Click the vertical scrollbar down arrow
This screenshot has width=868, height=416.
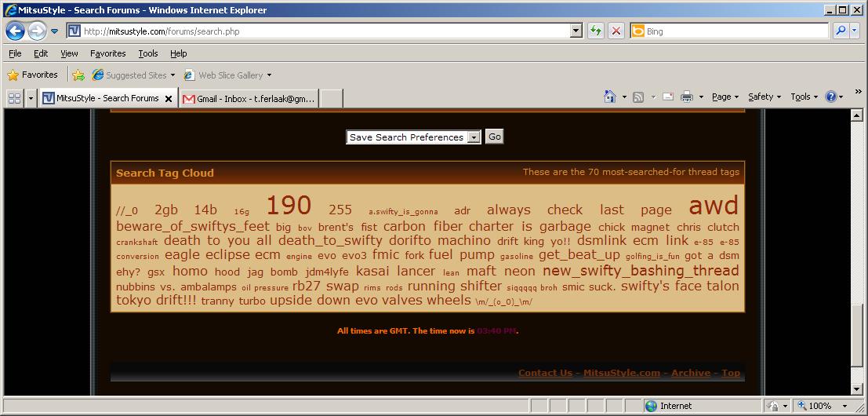click(x=857, y=389)
